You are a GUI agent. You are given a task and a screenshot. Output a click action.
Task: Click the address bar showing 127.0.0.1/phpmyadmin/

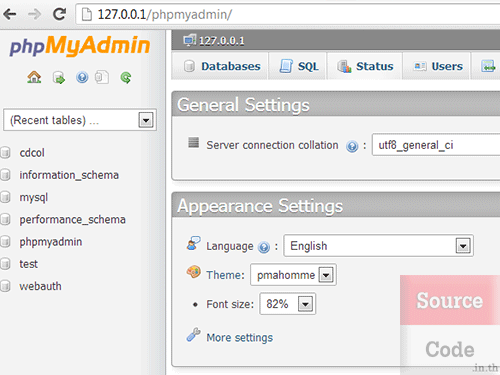pyautogui.click(x=288, y=15)
